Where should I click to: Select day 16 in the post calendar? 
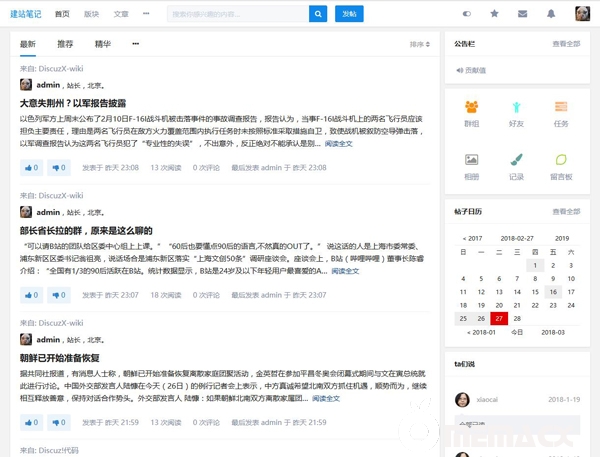552,292
